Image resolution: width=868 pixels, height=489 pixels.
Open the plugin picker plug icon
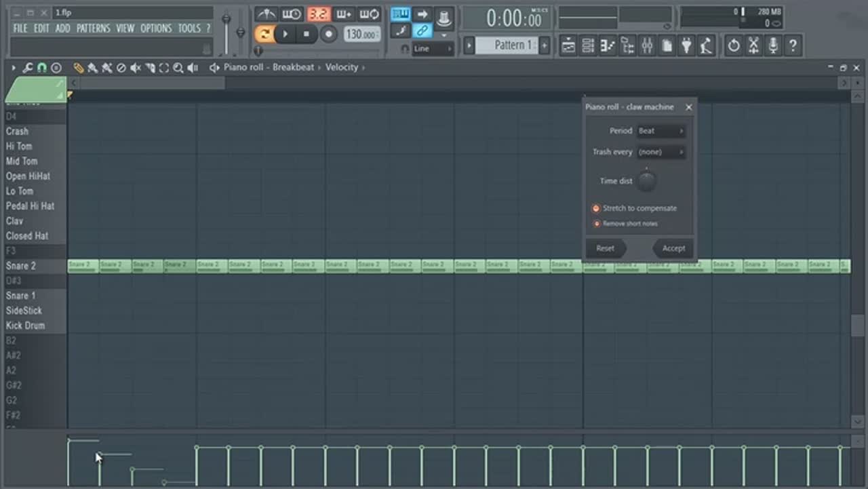(687, 45)
